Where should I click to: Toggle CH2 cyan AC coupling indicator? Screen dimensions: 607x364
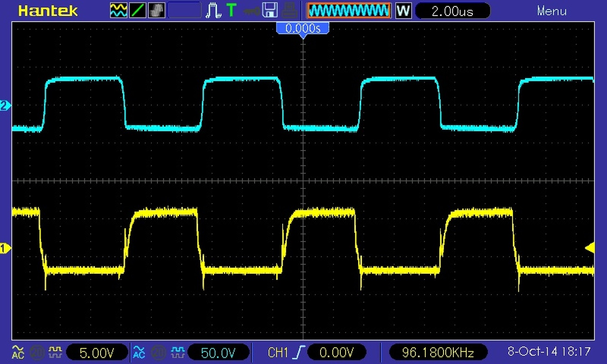(139, 352)
